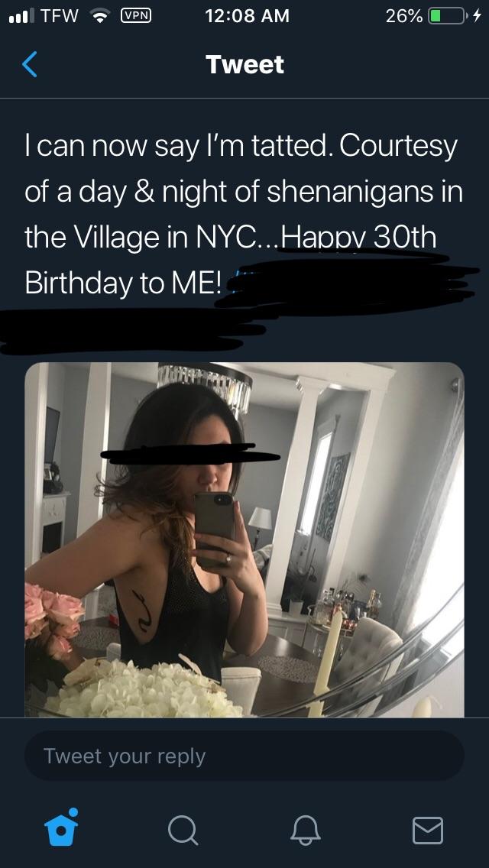Click inside Tweet your reply field
489x868 pixels.
pyautogui.click(x=244, y=756)
